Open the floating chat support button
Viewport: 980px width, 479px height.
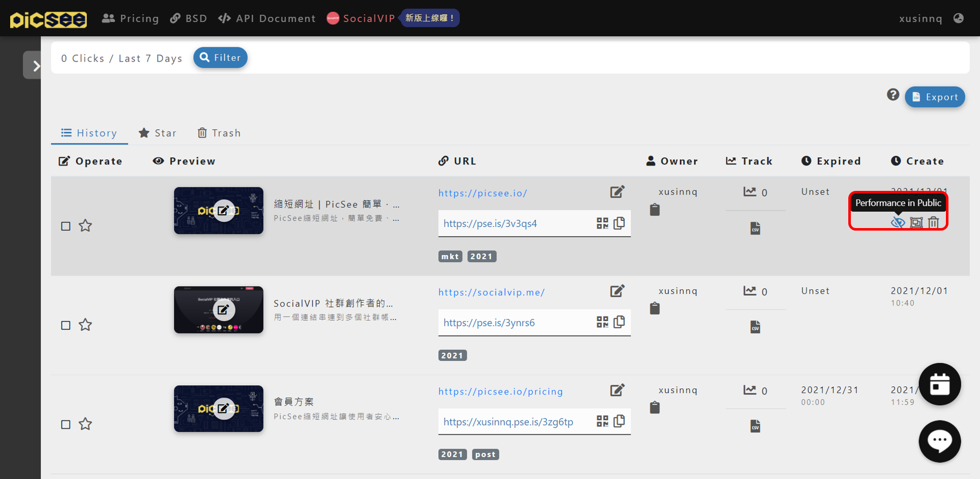click(940, 441)
